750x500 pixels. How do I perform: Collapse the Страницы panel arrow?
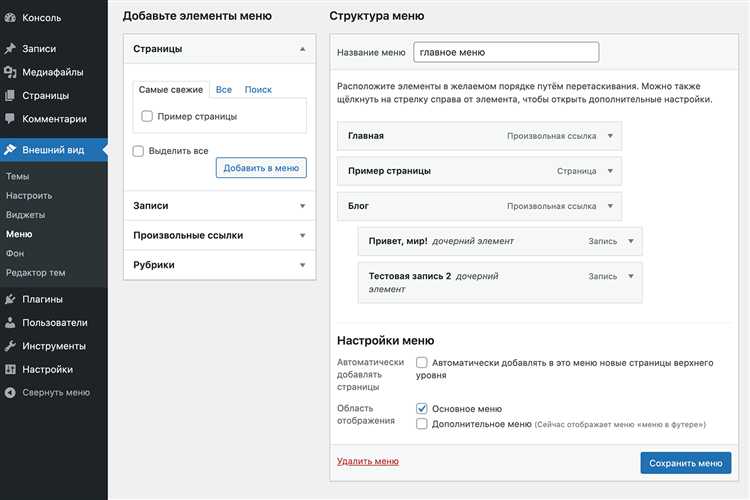pyautogui.click(x=302, y=49)
